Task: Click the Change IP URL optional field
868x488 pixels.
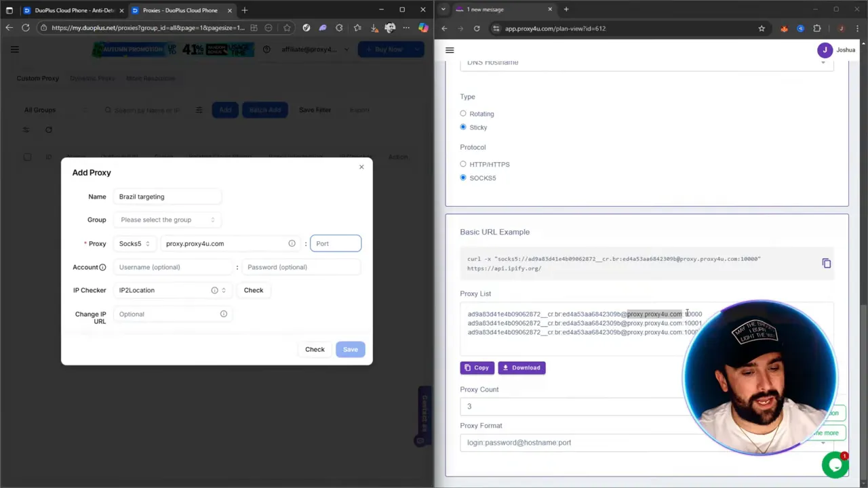Action: (172, 314)
